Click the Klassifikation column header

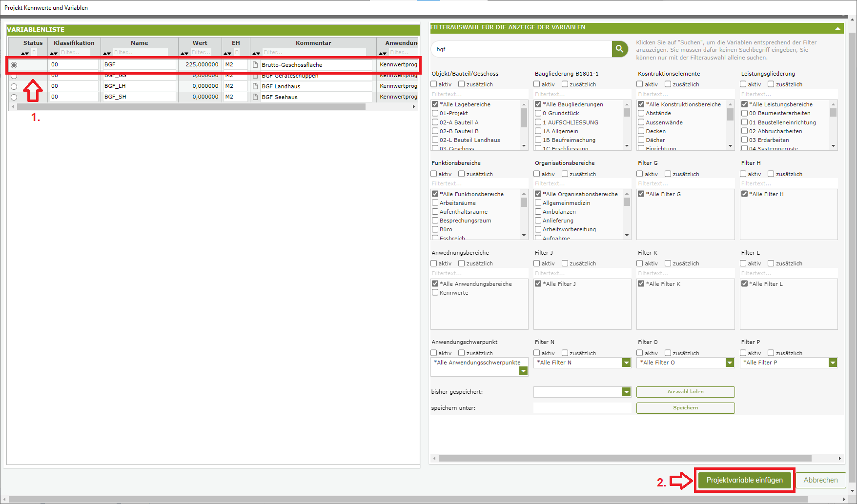tap(74, 43)
